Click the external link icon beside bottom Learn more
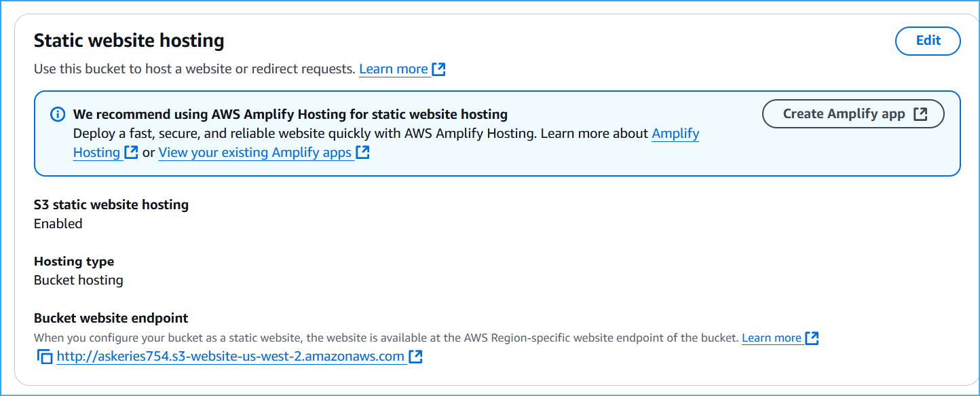This screenshot has width=980, height=396. coord(812,338)
